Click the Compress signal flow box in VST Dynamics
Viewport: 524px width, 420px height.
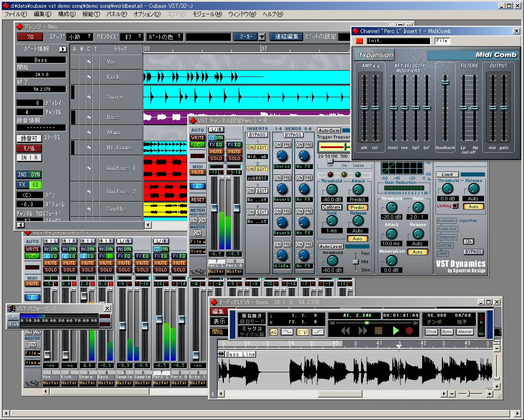[446, 237]
